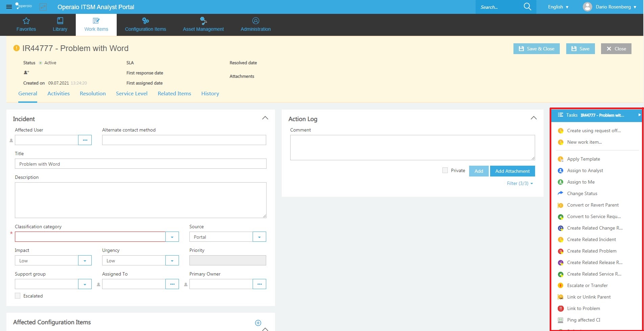Browse for Affected User with ellipsis button
The height and width of the screenshot is (331, 644).
click(85, 140)
